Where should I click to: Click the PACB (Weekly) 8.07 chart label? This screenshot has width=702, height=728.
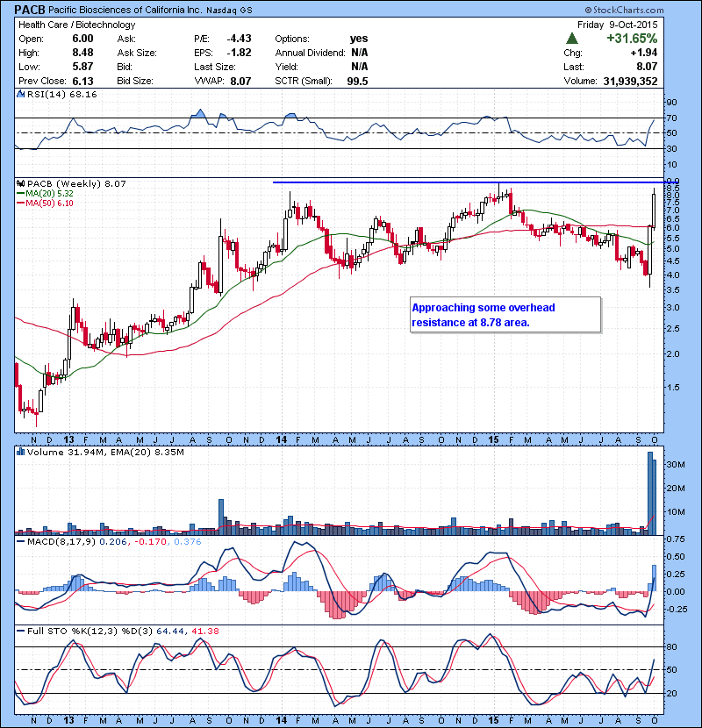click(76, 183)
